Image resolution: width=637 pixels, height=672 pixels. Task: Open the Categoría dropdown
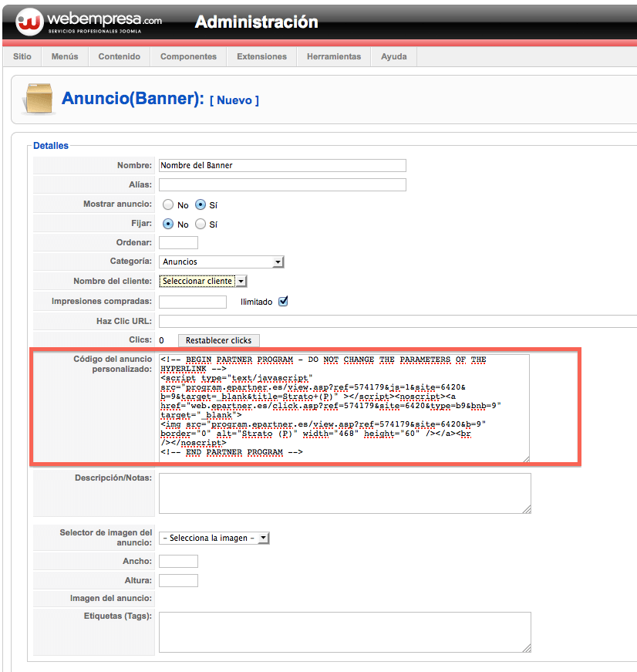click(x=221, y=262)
